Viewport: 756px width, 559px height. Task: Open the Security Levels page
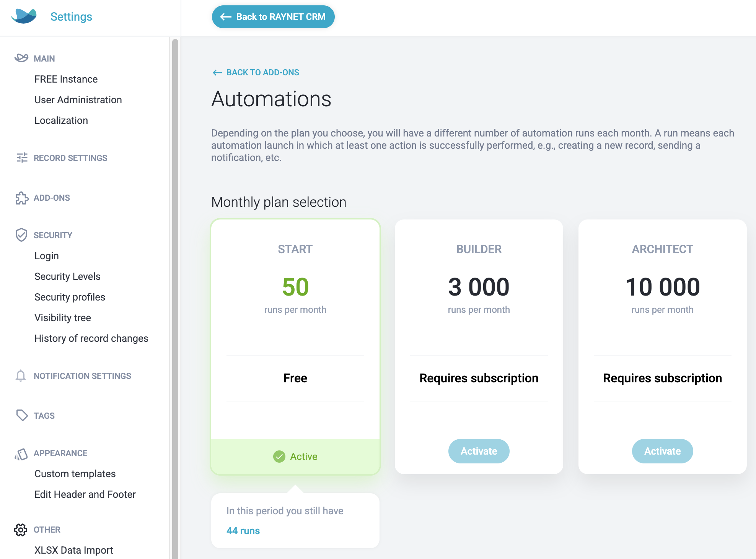pos(67,276)
